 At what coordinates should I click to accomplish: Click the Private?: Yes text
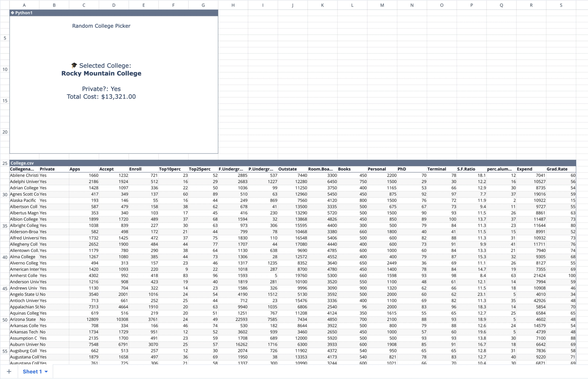[x=101, y=89]
